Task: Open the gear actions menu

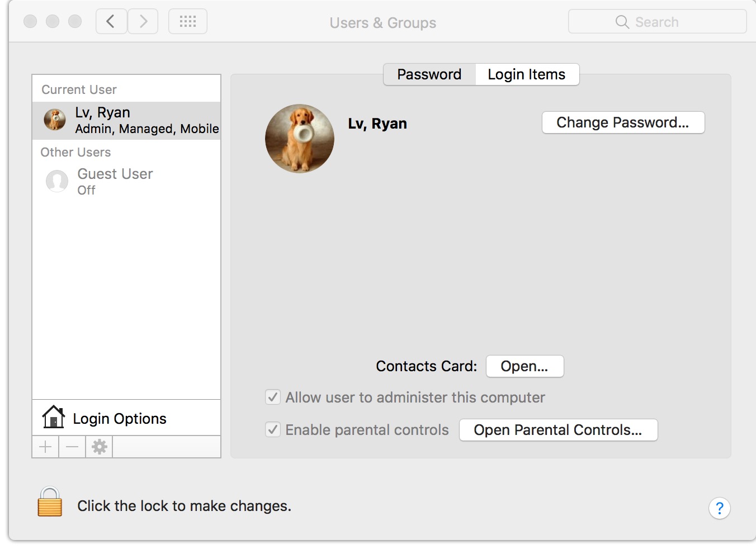Action: pyautogui.click(x=99, y=447)
